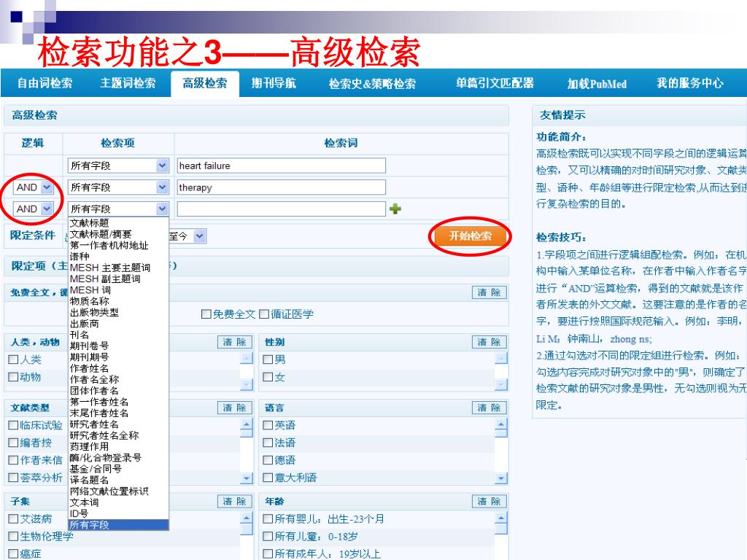Choose ID号 from the field list
Image resolution: width=747 pixels, height=560 pixels.
[x=118, y=514]
